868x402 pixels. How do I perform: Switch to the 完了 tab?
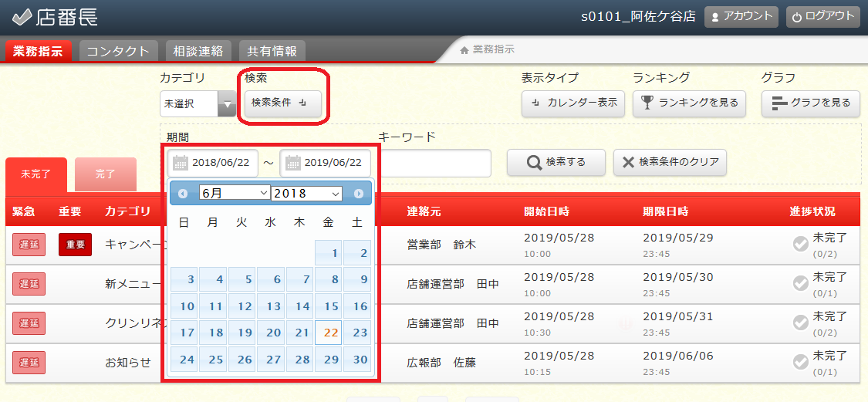[105, 174]
